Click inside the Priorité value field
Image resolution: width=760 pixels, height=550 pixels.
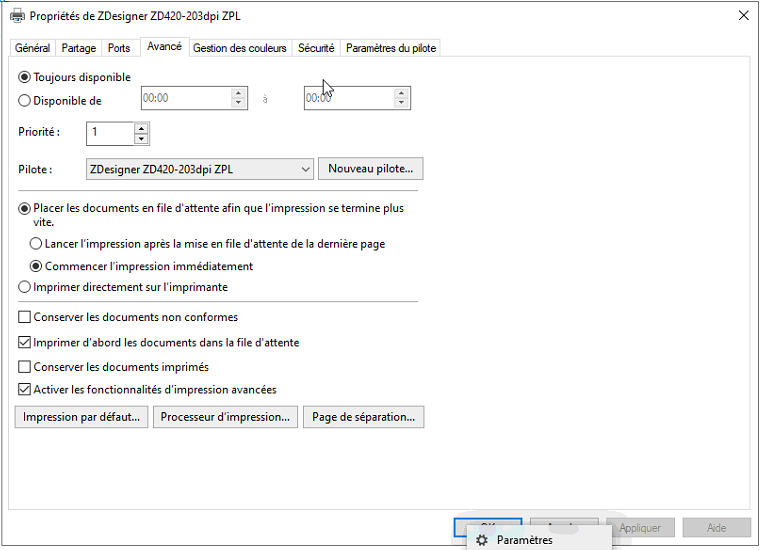(110, 133)
